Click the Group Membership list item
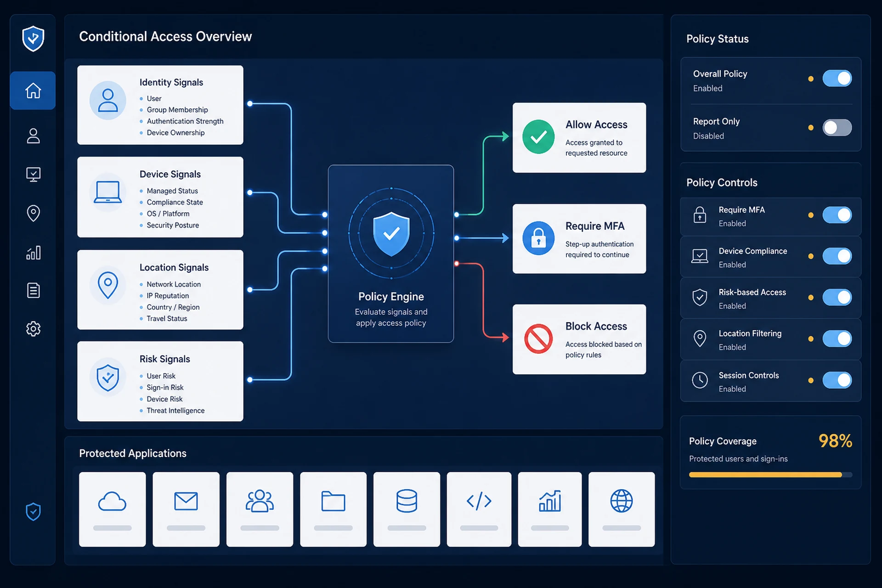 pyautogui.click(x=177, y=110)
